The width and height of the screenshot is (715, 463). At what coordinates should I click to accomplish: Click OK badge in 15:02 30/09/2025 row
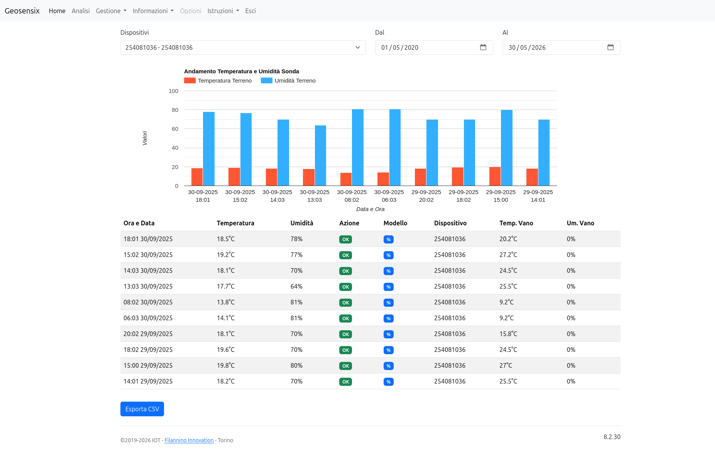[345, 255]
